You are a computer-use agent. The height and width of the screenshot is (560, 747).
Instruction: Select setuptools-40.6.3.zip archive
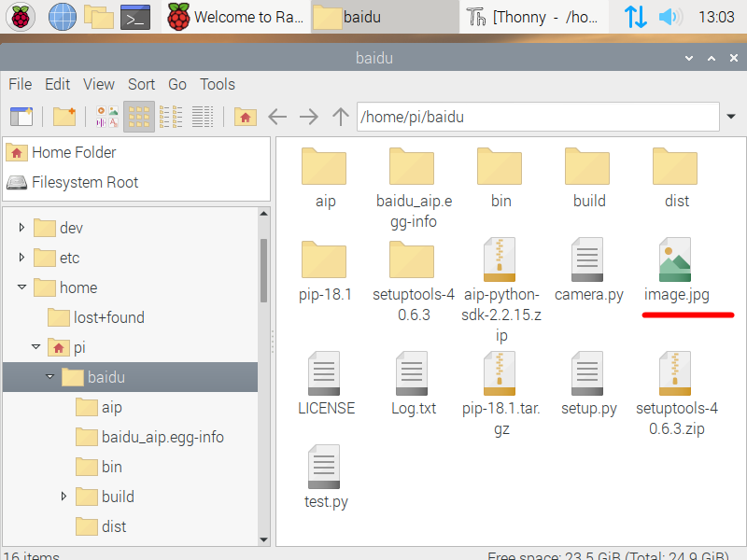point(676,394)
